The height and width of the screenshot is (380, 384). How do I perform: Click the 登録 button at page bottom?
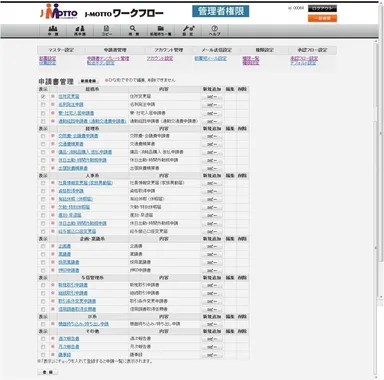tap(48, 372)
